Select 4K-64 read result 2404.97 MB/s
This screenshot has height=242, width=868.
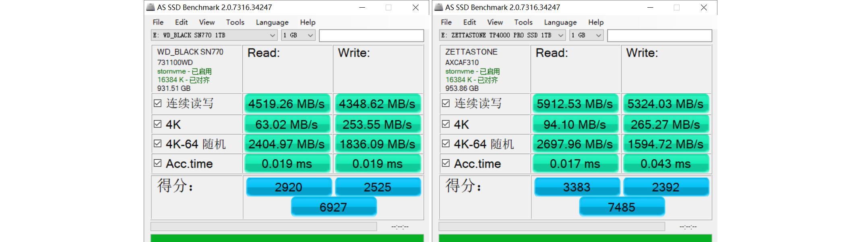(287, 144)
